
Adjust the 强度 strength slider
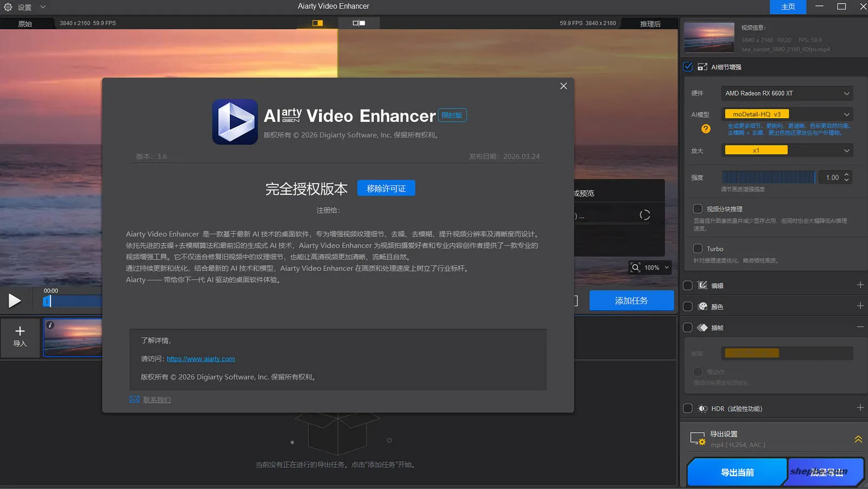click(x=768, y=177)
